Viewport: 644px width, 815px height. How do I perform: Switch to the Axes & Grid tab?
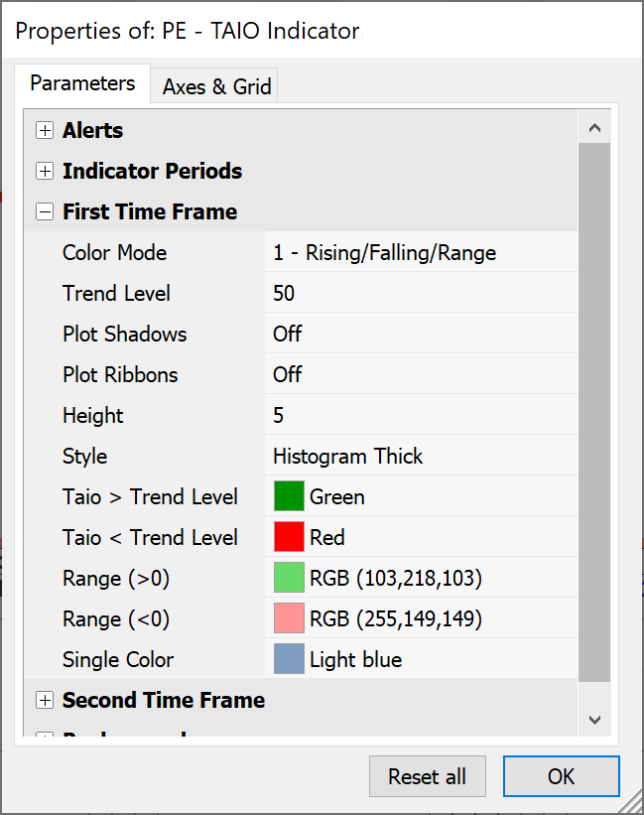pos(216,86)
